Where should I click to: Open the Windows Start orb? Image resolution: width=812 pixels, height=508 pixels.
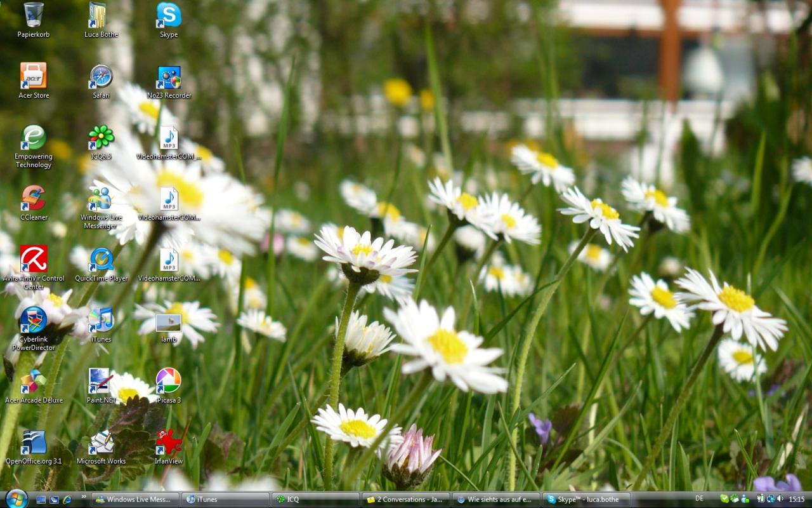(16, 498)
